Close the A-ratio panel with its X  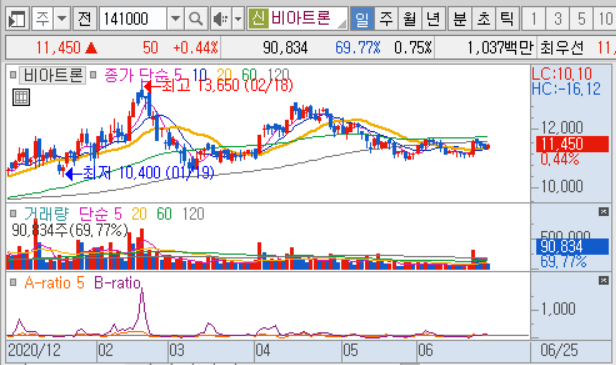[x=604, y=281]
